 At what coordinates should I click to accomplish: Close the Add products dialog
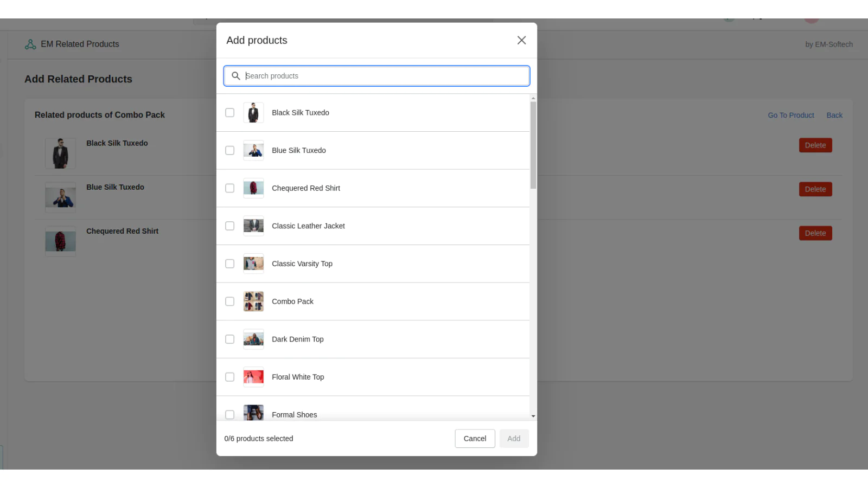coord(521,40)
